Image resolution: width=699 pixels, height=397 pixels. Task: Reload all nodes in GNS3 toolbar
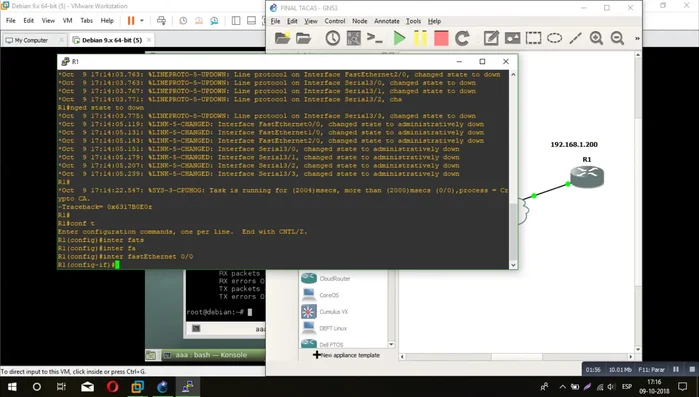pyautogui.click(x=462, y=38)
